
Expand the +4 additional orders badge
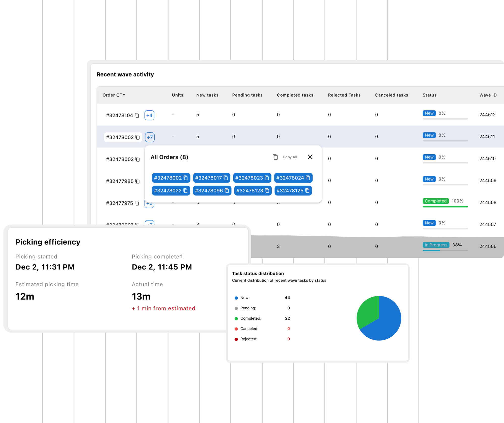(149, 115)
